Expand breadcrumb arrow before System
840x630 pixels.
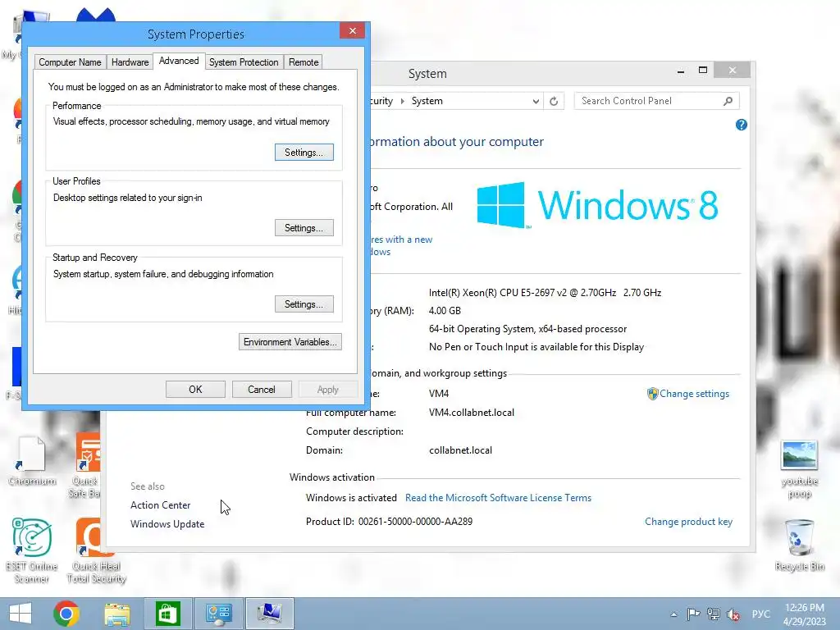point(402,101)
